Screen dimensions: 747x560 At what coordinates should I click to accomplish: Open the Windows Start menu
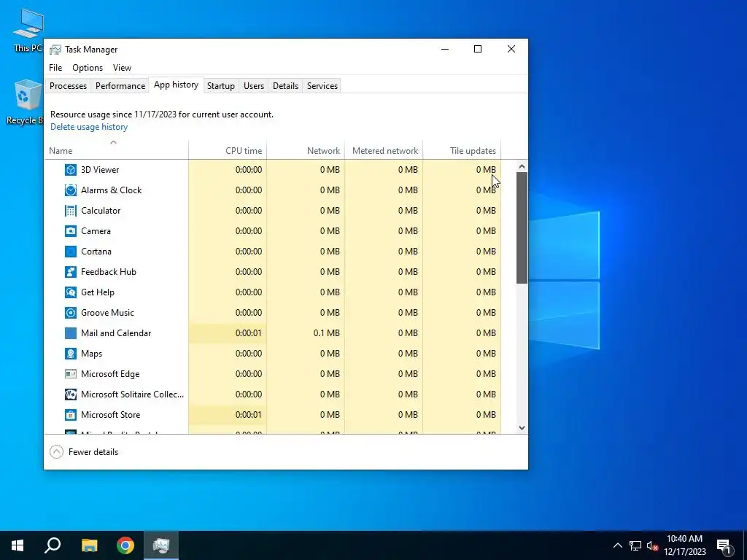click(18, 545)
